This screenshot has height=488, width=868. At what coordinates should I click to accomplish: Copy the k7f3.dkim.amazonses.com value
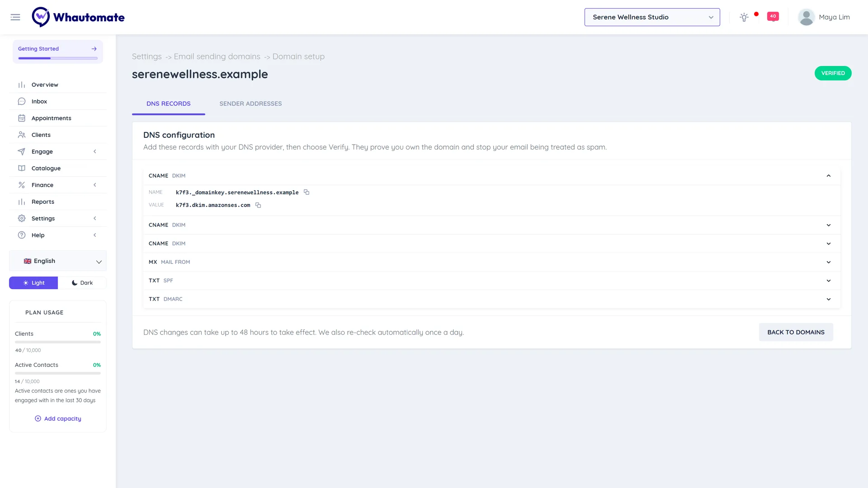point(258,205)
